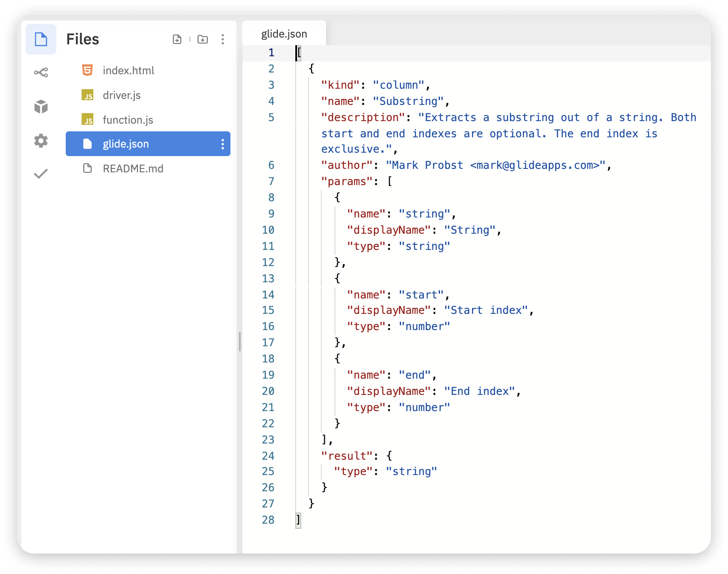728x574 pixels.
Task: Click the panel divider resize handle
Action: point(240,341)
